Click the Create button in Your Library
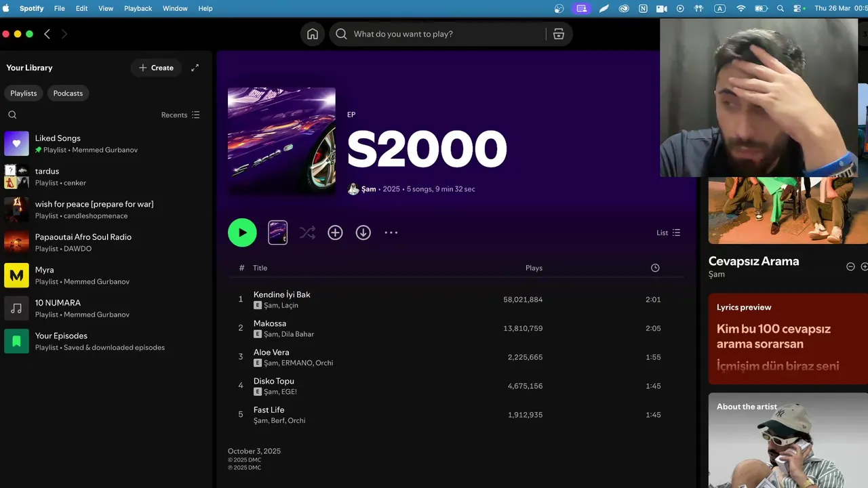Viewport: 868px width, 488px height. click(156, 68)
